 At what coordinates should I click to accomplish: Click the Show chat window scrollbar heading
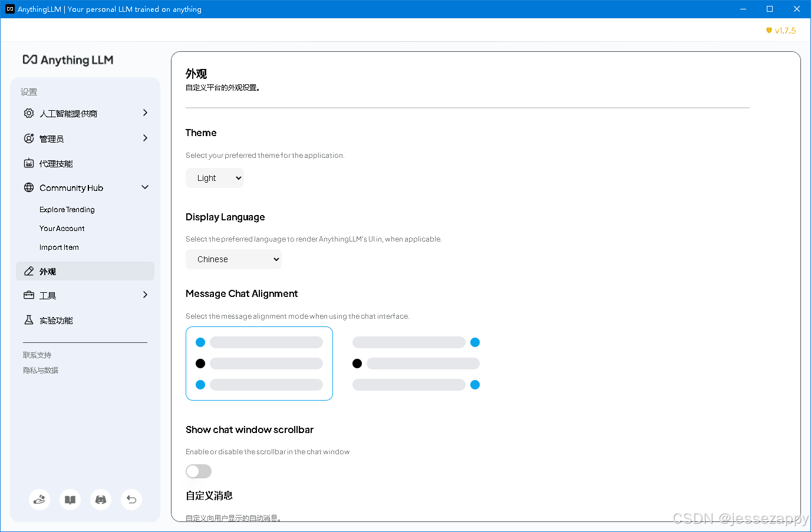[249, 429]
